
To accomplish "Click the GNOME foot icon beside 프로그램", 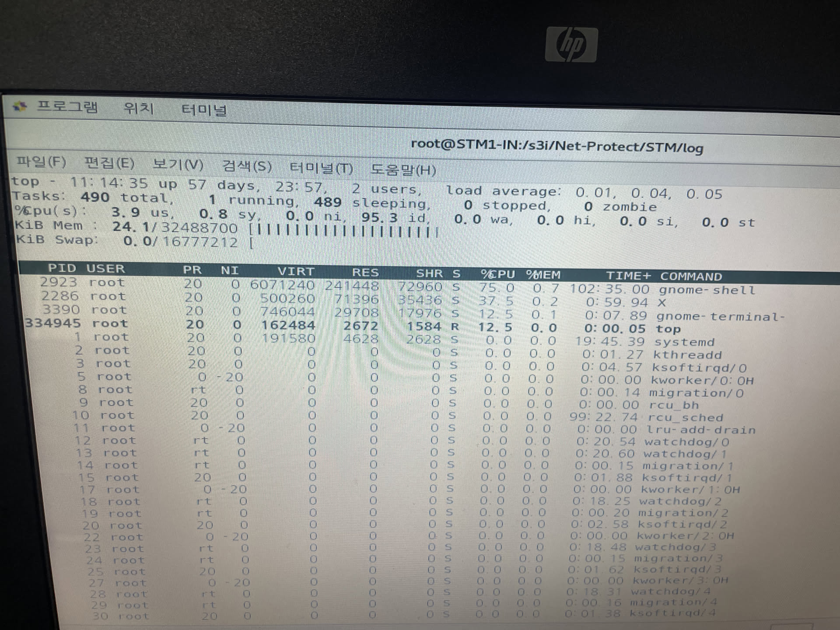I will click(20, 106).
